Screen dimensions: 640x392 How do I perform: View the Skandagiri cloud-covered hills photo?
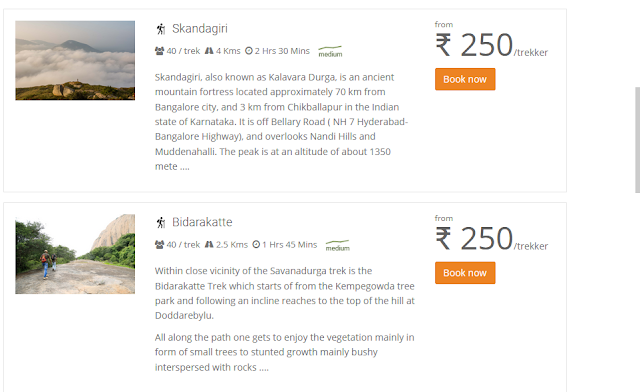[75, 60]
